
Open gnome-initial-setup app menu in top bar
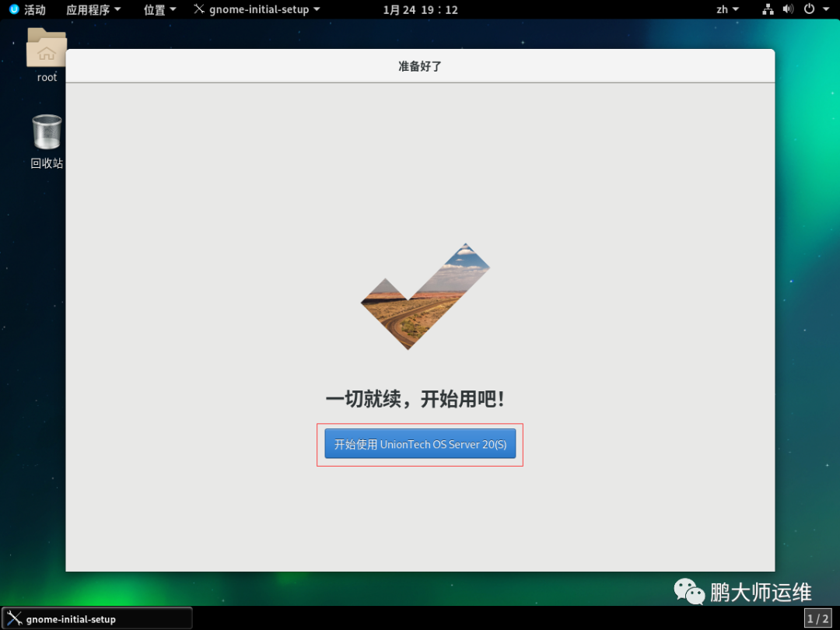257,9
